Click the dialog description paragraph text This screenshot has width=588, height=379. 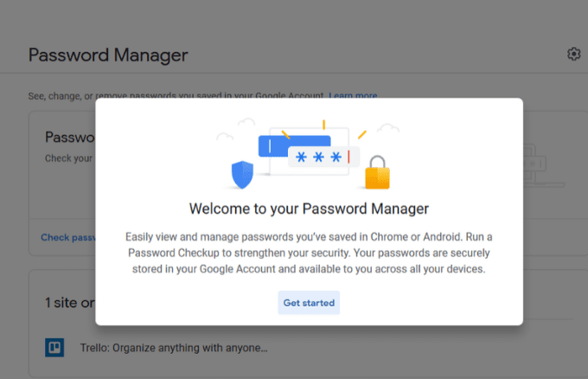309,252
